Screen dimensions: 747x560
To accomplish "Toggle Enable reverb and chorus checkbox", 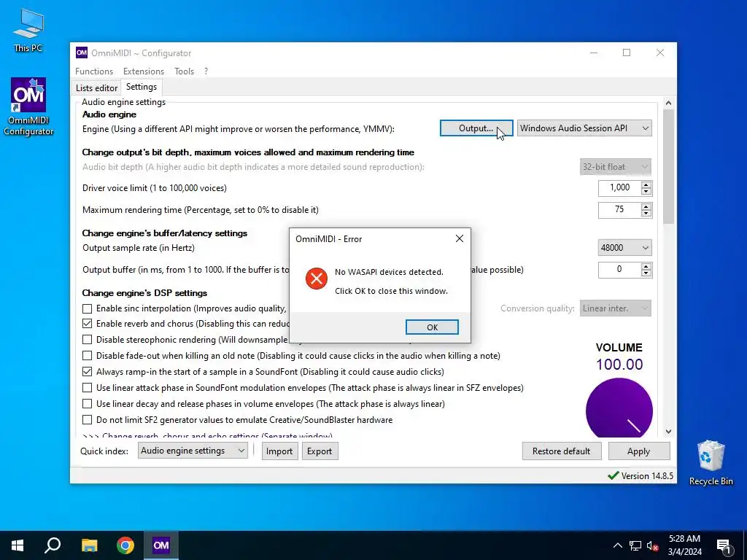I will pos(88,324).
